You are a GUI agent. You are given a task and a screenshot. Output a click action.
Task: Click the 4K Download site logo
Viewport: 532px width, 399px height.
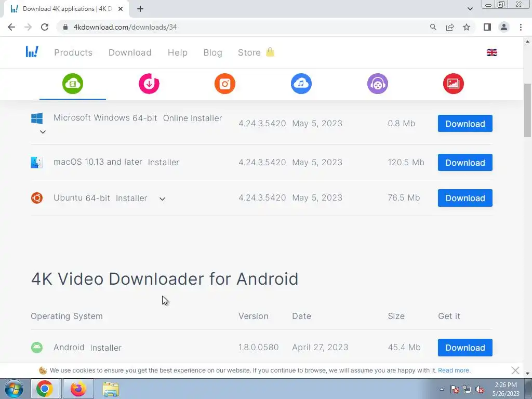pos(32,52)
